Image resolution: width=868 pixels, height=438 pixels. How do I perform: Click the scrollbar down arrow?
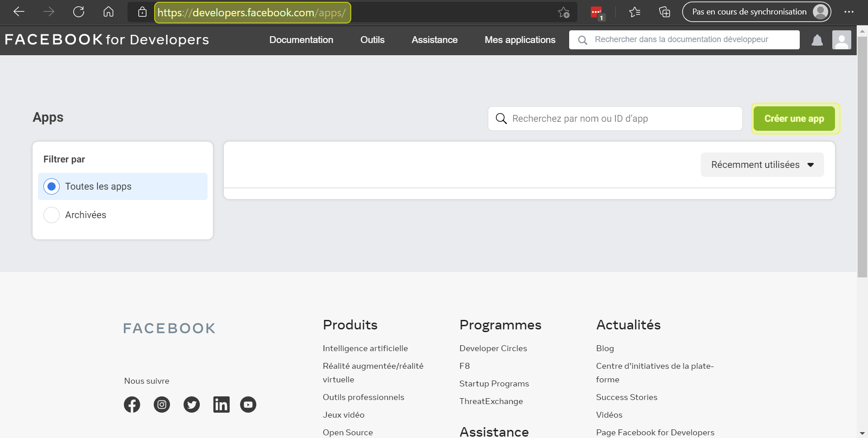(x=862, y=433)
